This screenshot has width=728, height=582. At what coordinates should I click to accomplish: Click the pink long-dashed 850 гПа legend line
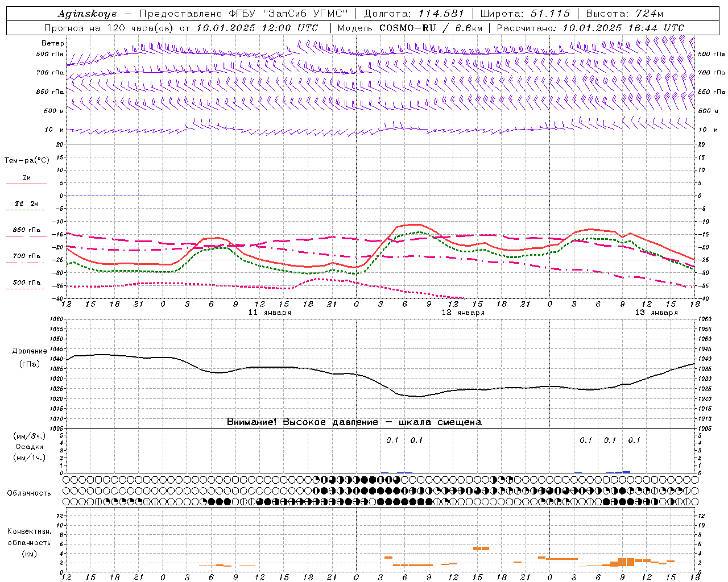[x=26, y=236]
